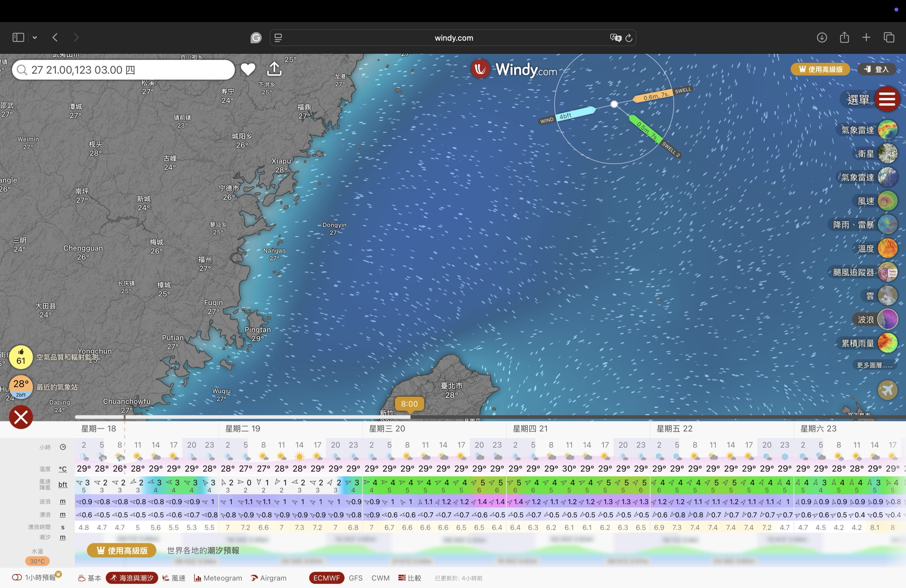Show more layers list
Screen dimensions: 906x588
coord(874,365)
